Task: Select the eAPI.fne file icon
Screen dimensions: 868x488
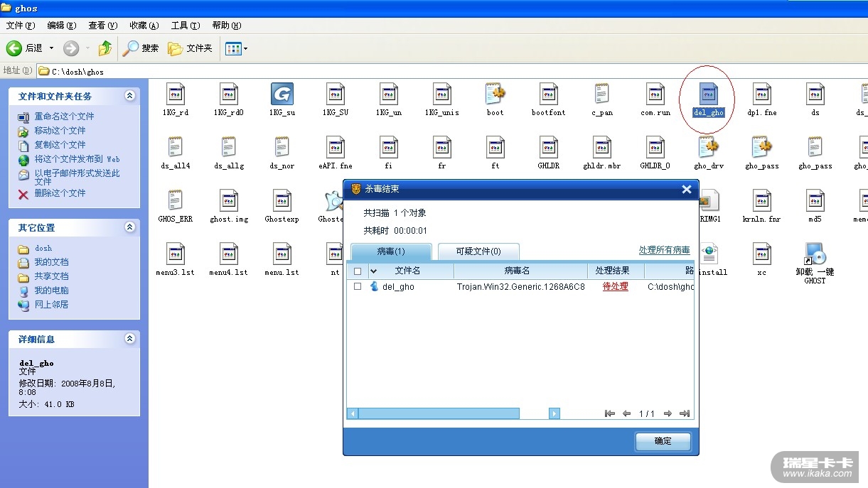Action: click(x=336, y=147)
